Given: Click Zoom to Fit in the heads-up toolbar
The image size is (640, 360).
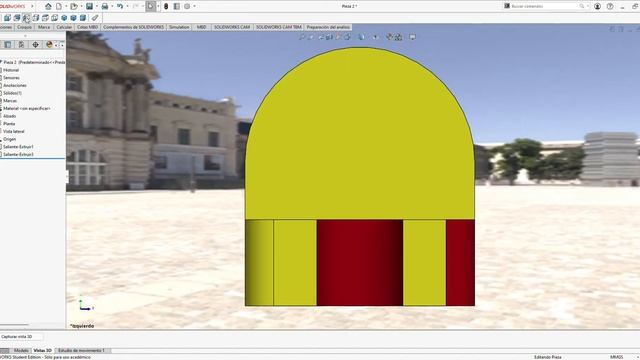Looking at the screenshot, I should coord(302,37).
